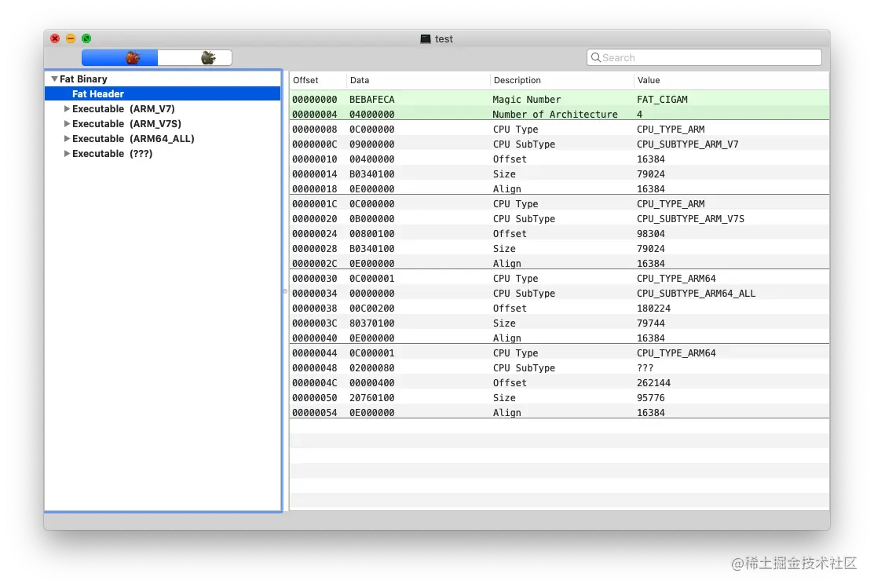Image resolution: width=874 pixels, height=588 pixels.
Task: Expand the Executable (???) node
Action: click(x=67, y=154)
